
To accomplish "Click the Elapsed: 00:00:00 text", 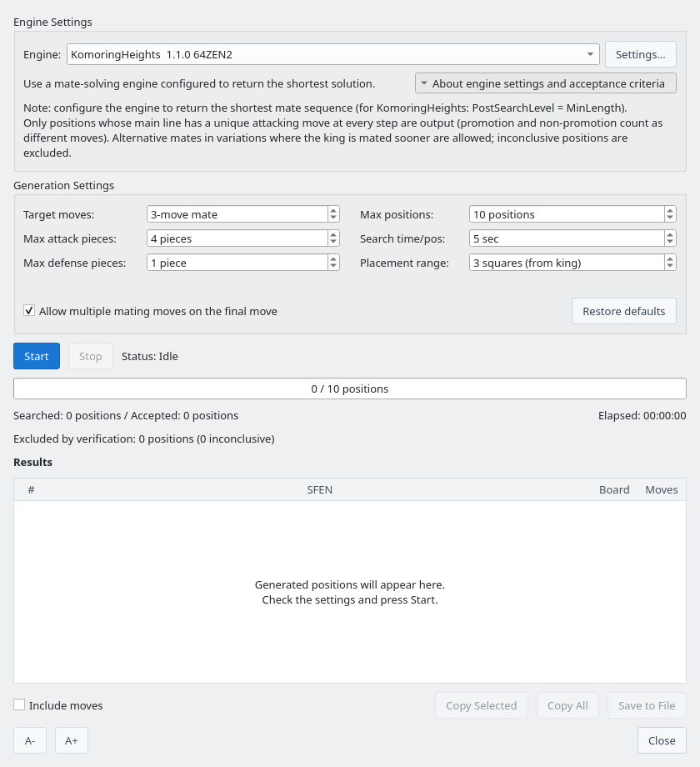I will (x=642, y=415).
